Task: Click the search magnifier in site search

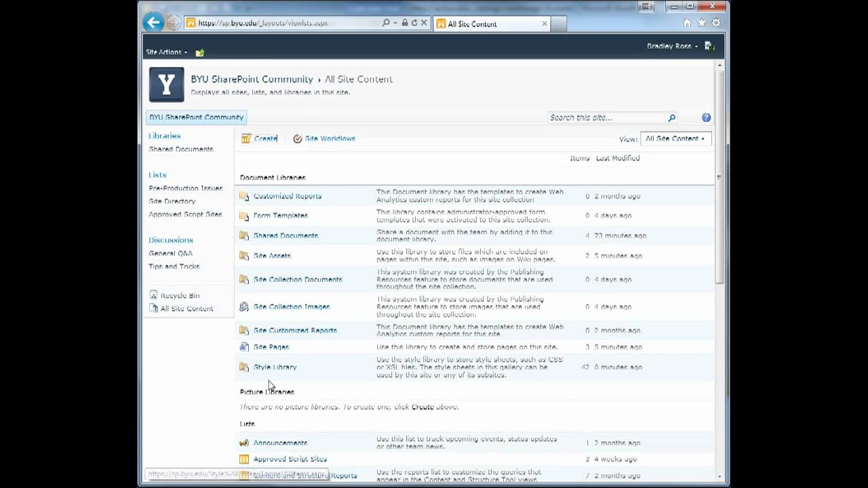Action: 671,118
